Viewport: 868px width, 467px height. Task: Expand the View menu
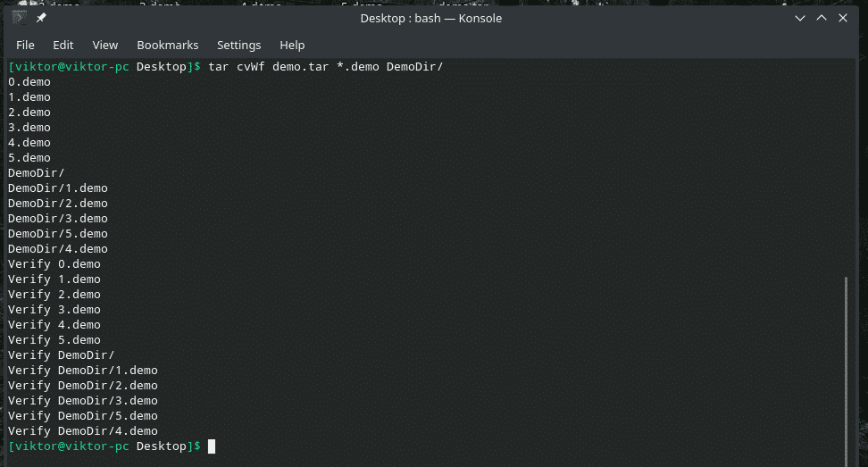pos(104,45)
